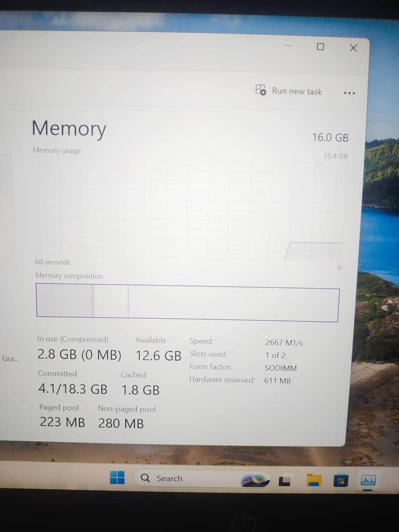Click the first segment of Memory composition bar
Screen dimensions: 399x532
pos(64,300)
